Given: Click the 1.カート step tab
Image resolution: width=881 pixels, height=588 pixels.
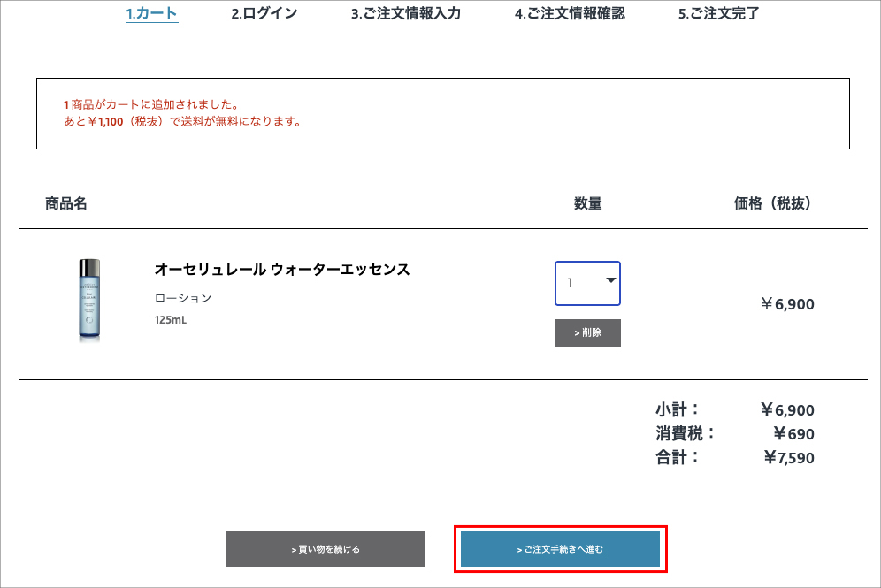Looking at the screenshot, I should (152, 13).
